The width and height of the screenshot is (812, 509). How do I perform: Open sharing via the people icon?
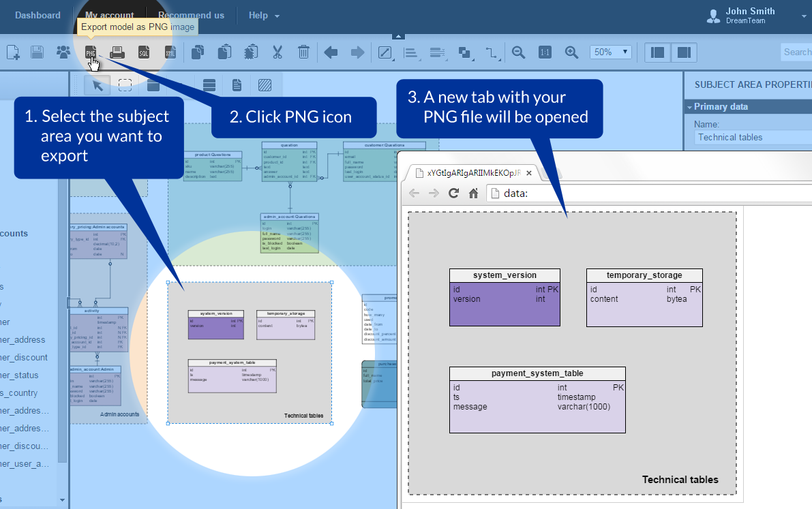coord(63,52)
